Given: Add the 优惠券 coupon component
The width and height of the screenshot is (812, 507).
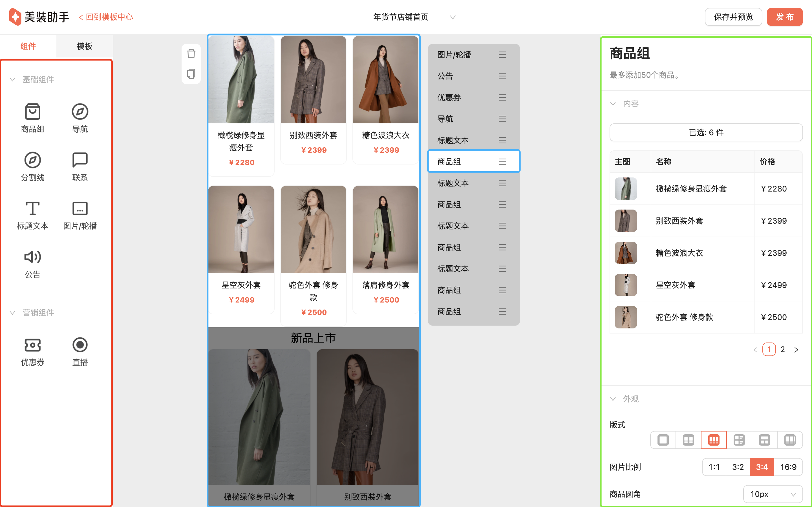Looking at the screenshot, I should tap(32, 345).
